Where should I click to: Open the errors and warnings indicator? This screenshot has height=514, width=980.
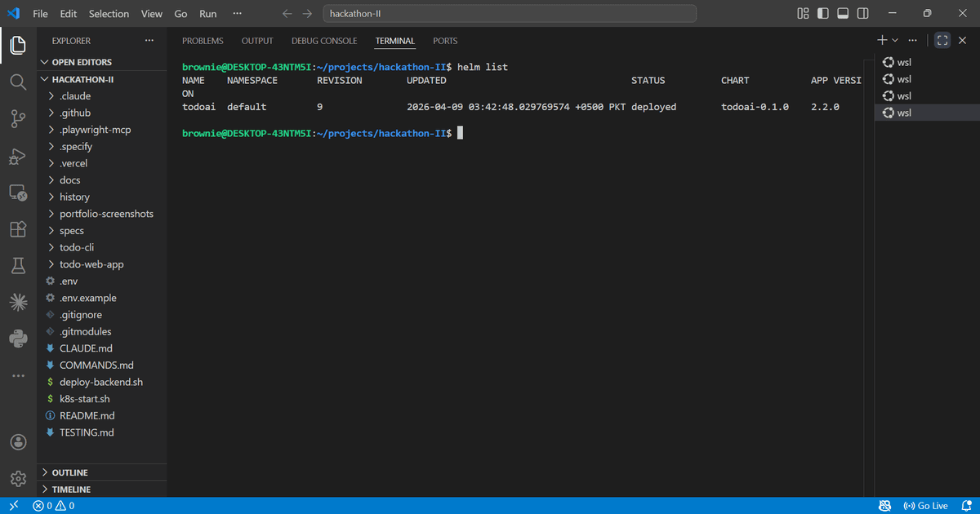coord(51,505)
